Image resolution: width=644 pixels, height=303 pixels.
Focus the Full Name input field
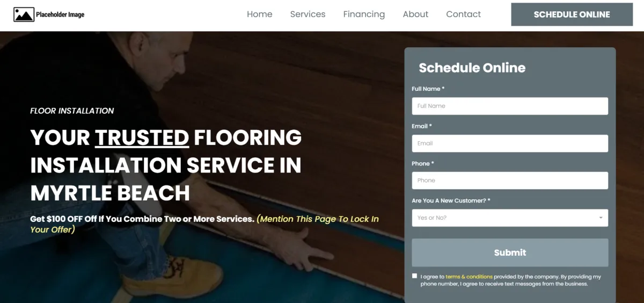510,106
